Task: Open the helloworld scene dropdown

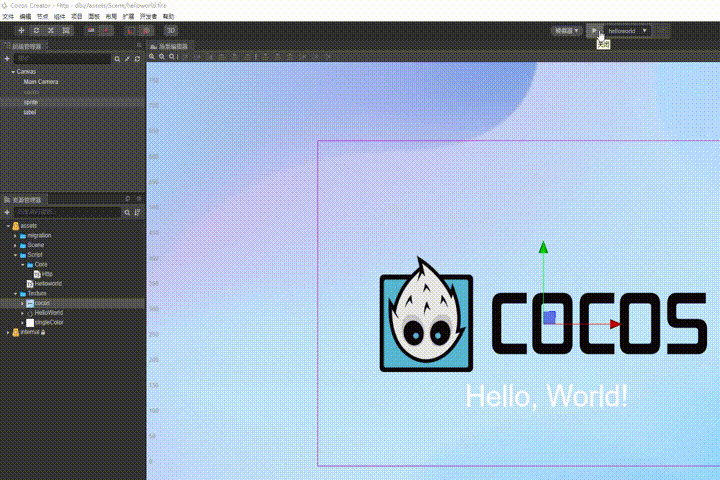Action: pos(627,31)
